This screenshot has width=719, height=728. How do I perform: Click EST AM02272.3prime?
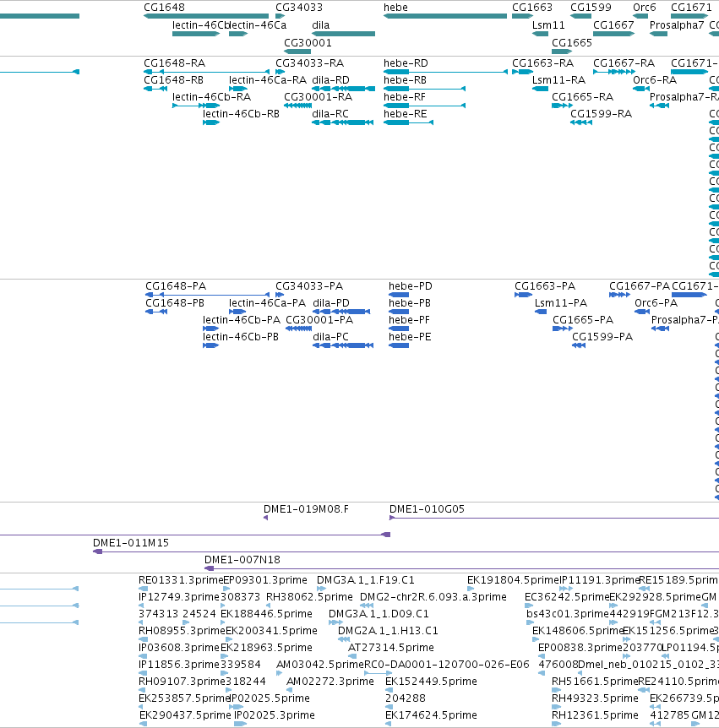(x=330, y=681)
